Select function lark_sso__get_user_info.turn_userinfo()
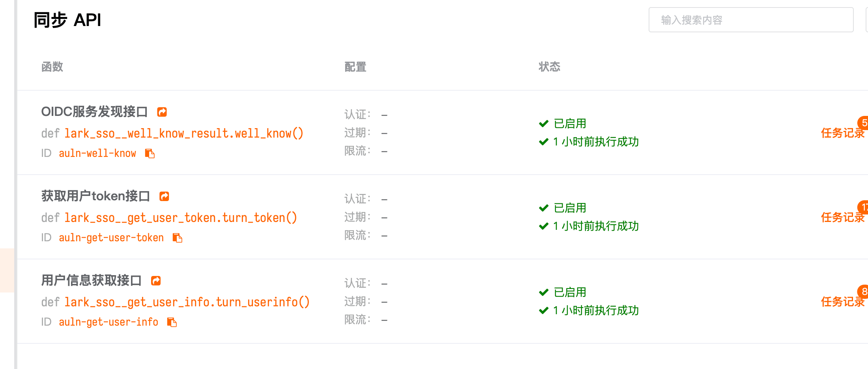 [187, 302]
